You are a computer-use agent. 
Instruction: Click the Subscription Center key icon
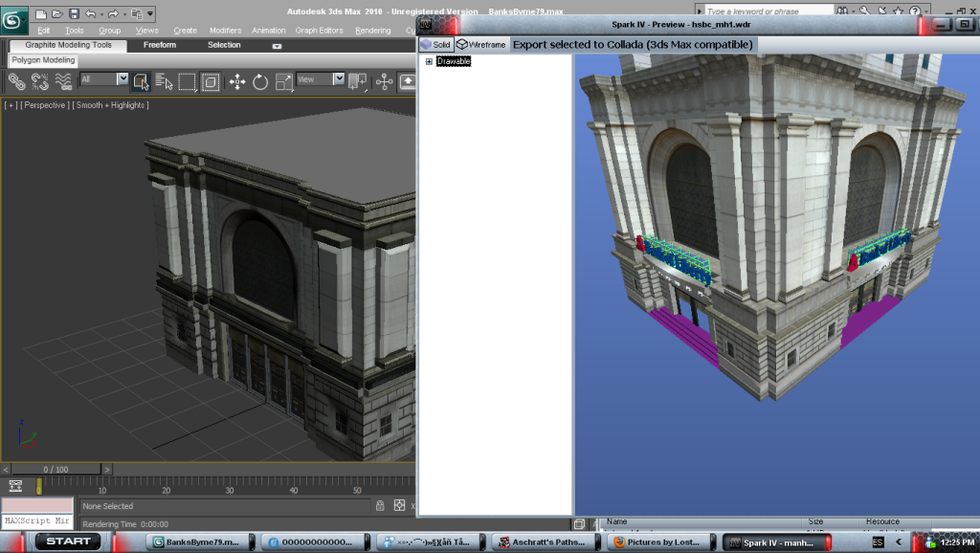pyautogui.click(x=864, y=11)
